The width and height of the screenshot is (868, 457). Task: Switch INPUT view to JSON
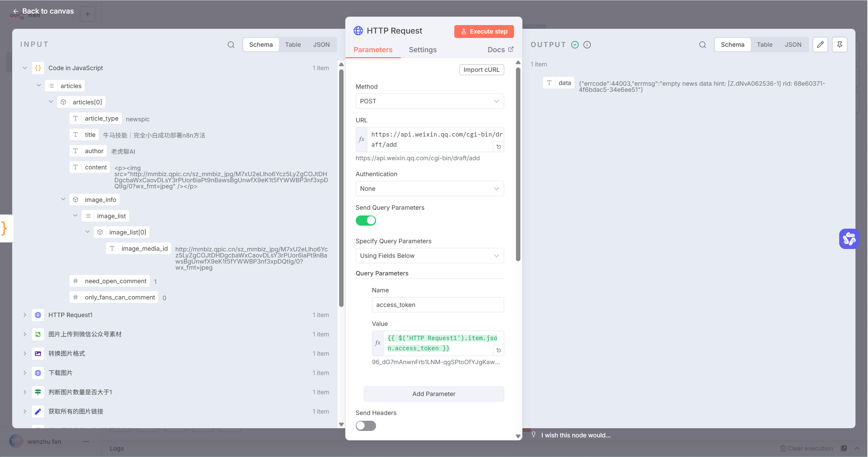[321, 45]
